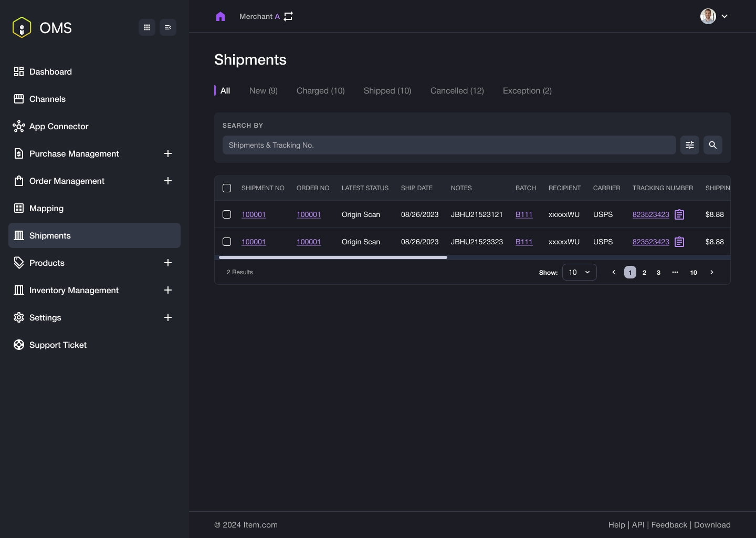Open the apps grid icon
This screenshot has width=756, height=538.
point(147,27)
